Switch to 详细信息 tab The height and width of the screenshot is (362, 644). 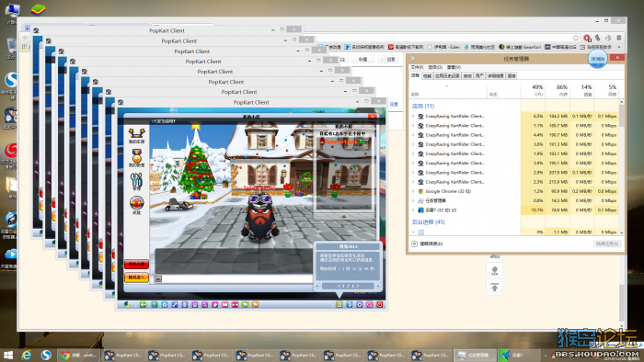496,76
